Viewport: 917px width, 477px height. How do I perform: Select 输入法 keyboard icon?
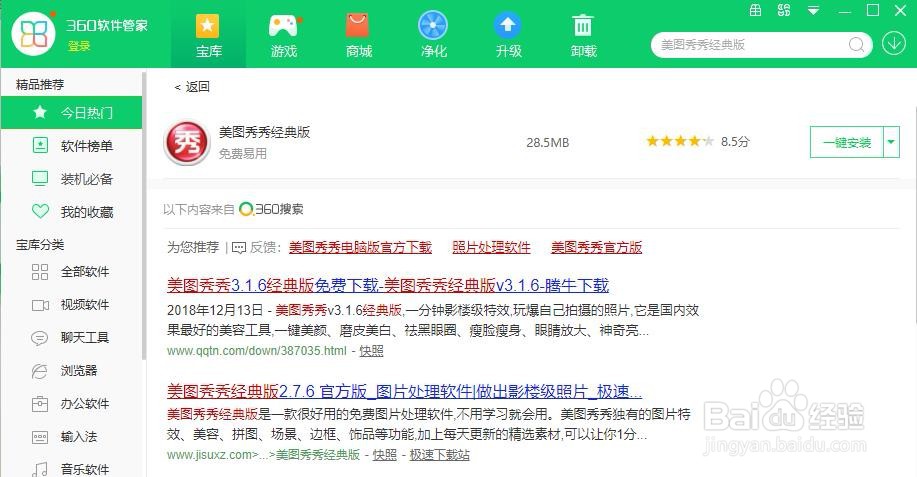pyautogui.click(x=40, y=437)
